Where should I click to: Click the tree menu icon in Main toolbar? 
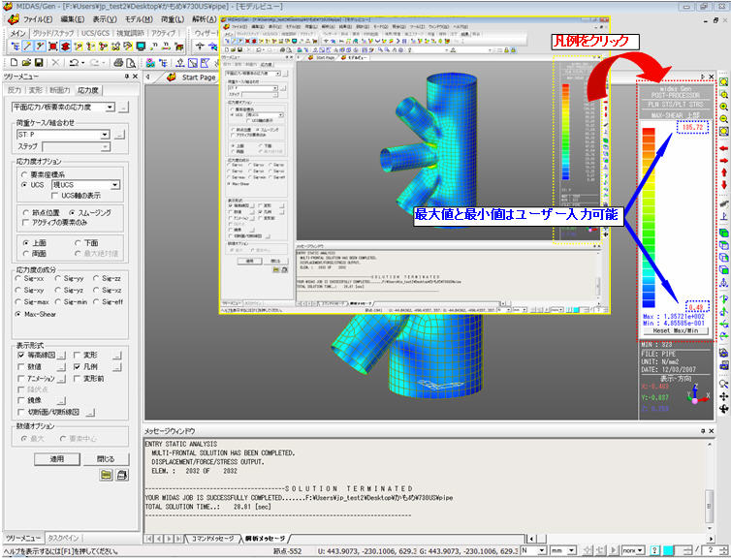pos(15,47)
